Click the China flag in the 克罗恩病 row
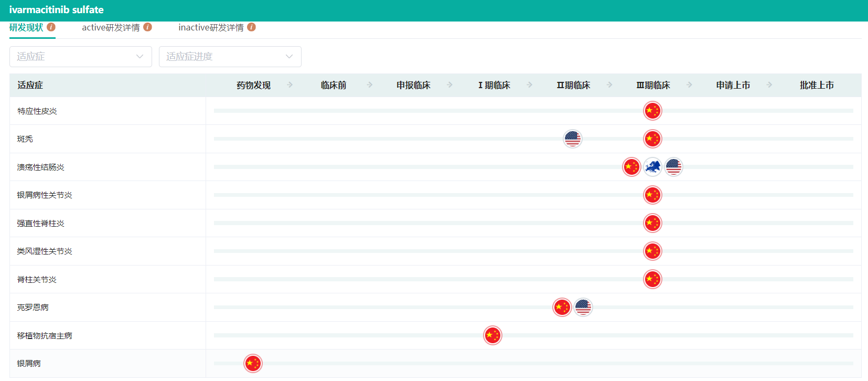The width and height of the screenshot is (868, 381). (x=562, y=307)
